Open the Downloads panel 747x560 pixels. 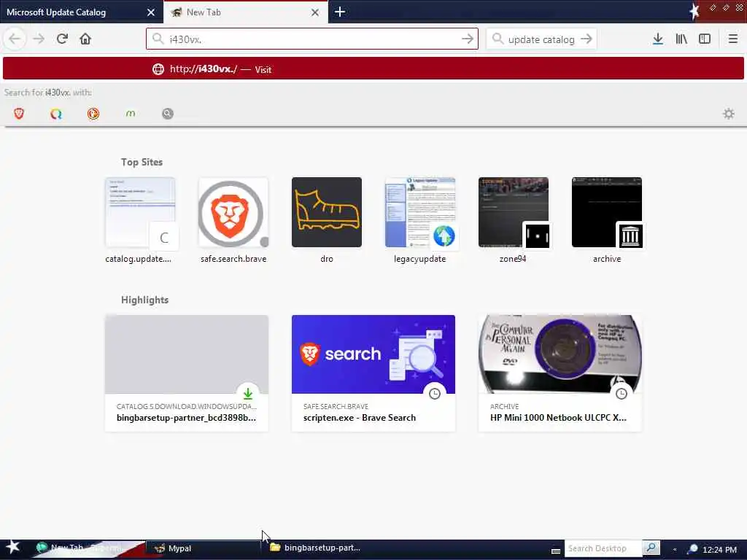[658, 39]
